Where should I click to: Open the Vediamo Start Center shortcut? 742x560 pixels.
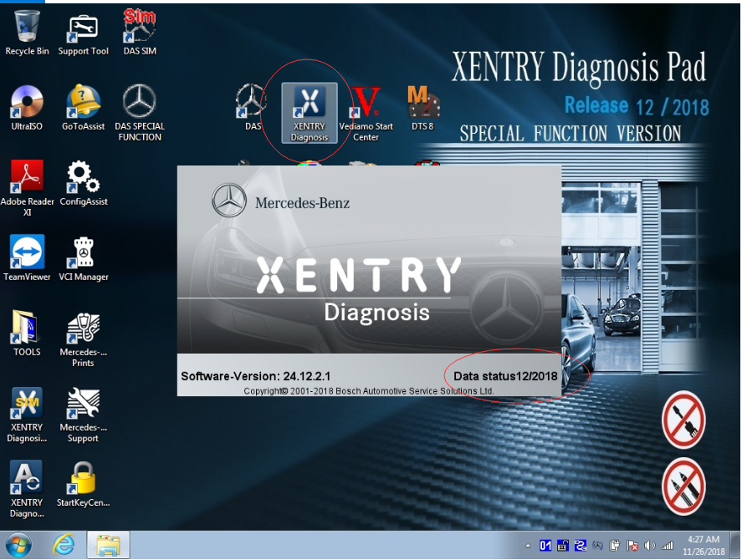(366, 114)
